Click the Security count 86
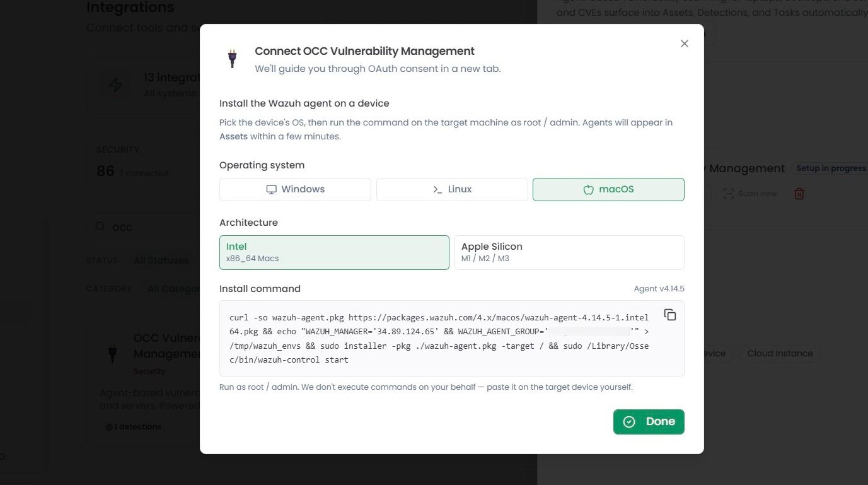This screenshot has height=485, width=868. [105, 171]
